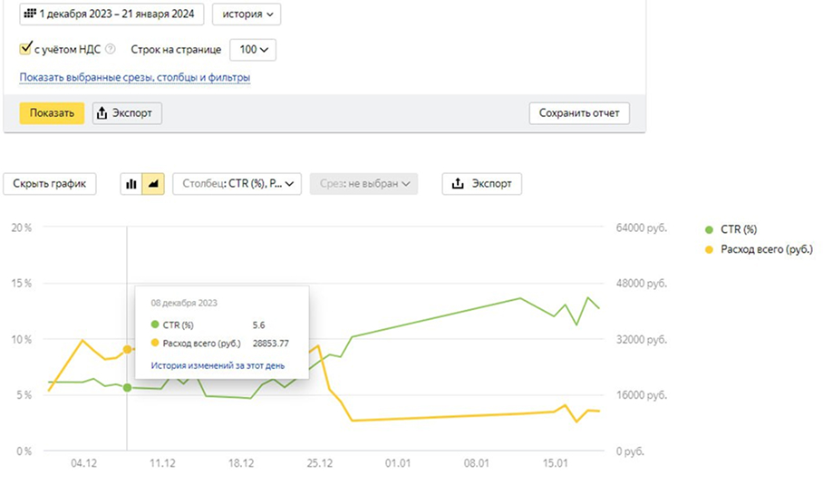
Task: Open 'Показать выбранные срезы, столбцы и фильтры' link
Action: click(x=135, y=78)
